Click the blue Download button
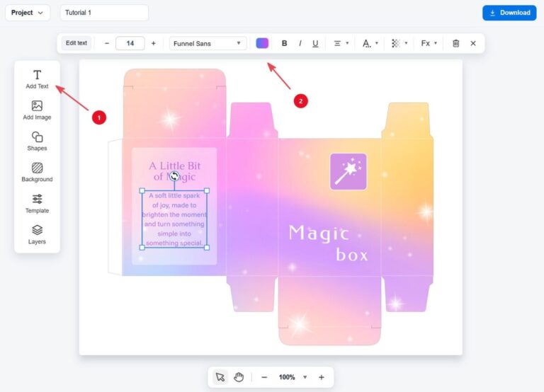544x392 pixels. [509, 13]
